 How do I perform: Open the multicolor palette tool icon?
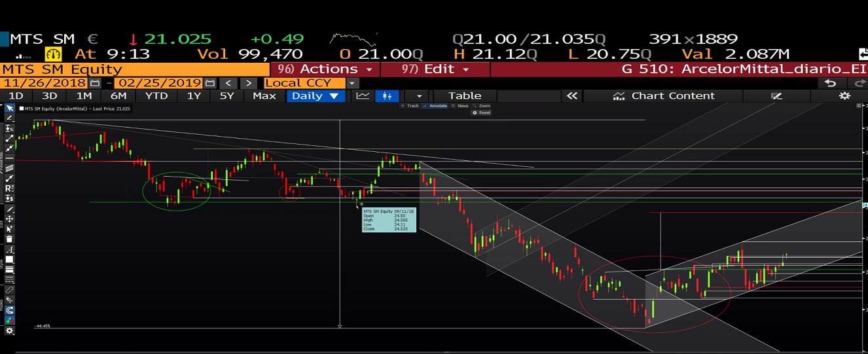click(x=9, y=321)
